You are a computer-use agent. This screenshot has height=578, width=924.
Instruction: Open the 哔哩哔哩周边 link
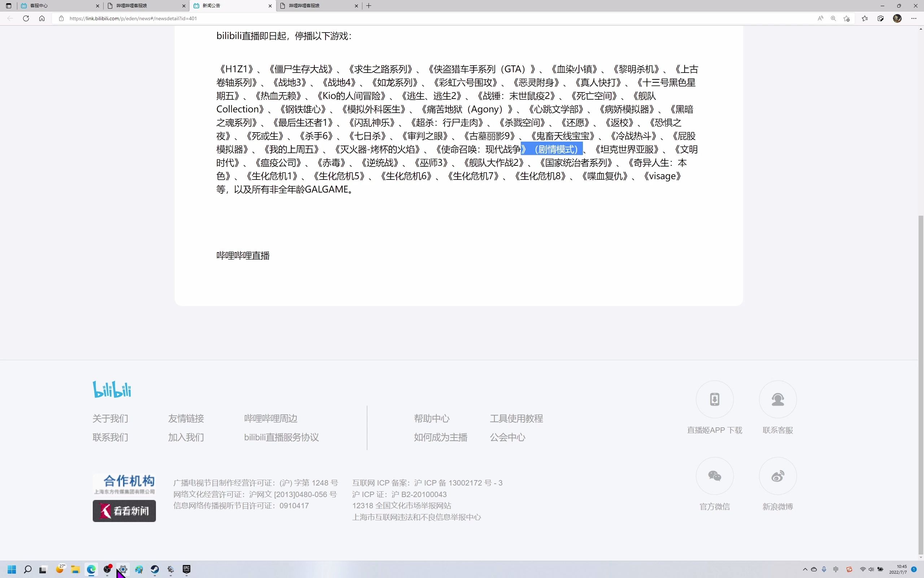tap(271, 419)
